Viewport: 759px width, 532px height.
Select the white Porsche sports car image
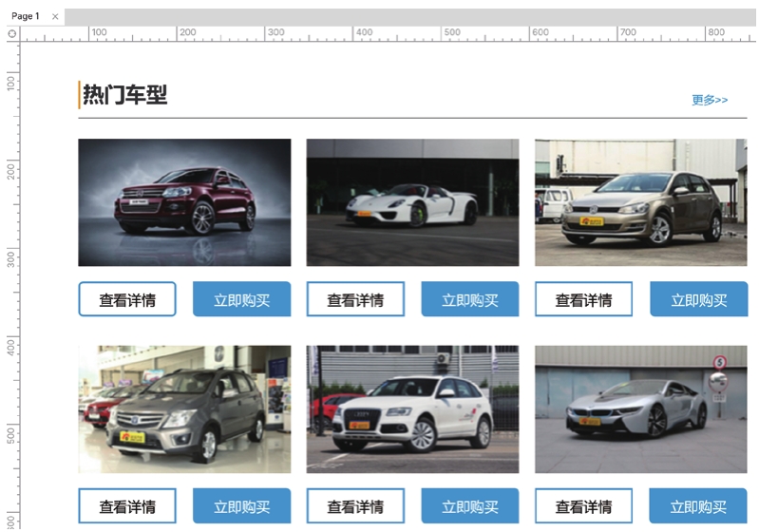(412, 202)
